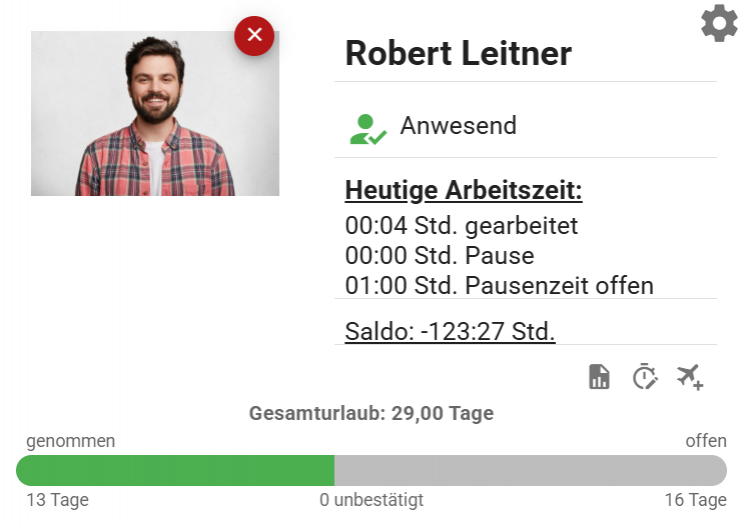Open the report document chart icon

[599, 377]
